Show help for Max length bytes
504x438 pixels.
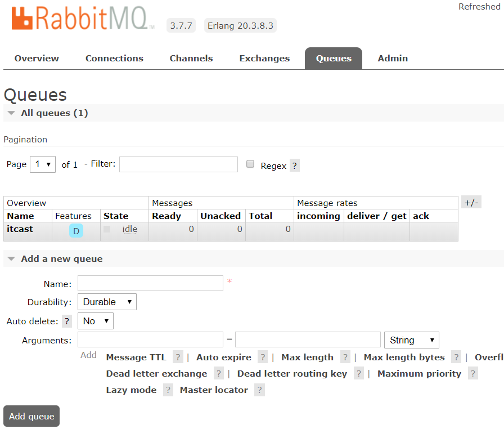coord(456,357)
